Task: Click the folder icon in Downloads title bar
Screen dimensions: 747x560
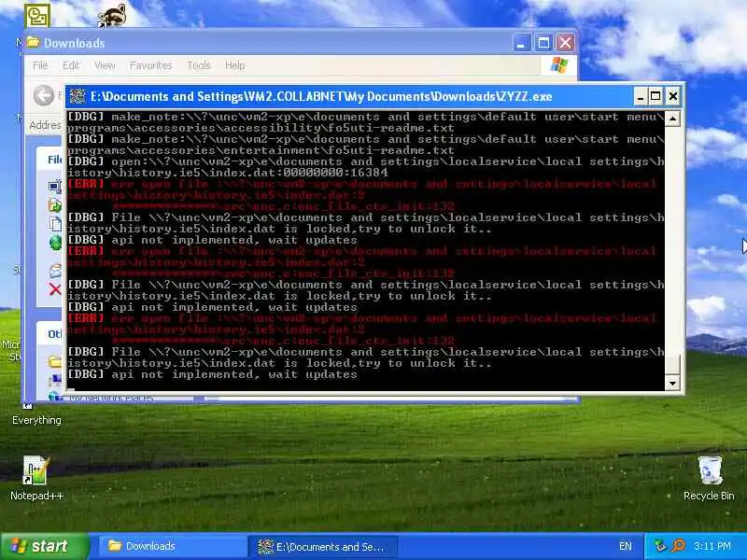Action: (x=33, y=42)
